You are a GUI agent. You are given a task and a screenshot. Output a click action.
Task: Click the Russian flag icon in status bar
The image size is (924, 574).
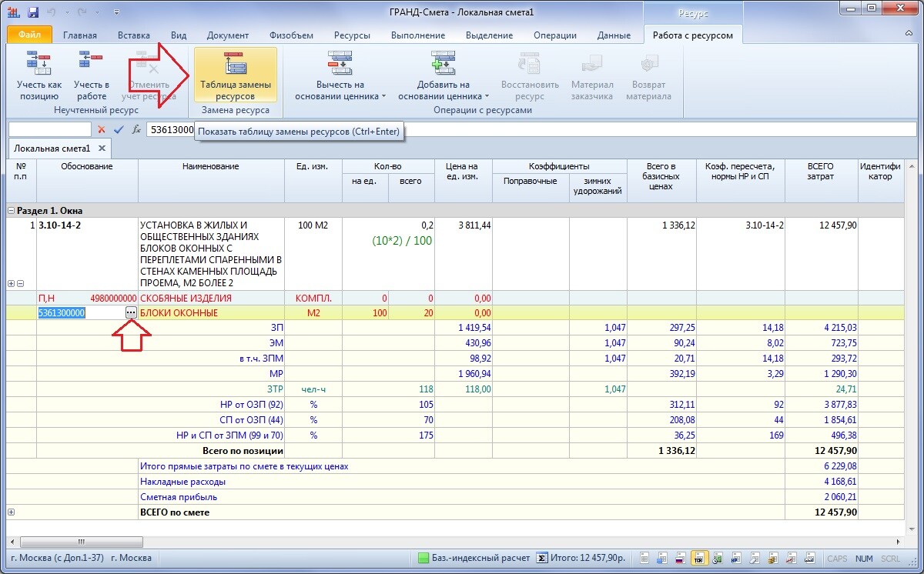click(x=681, y=558)
